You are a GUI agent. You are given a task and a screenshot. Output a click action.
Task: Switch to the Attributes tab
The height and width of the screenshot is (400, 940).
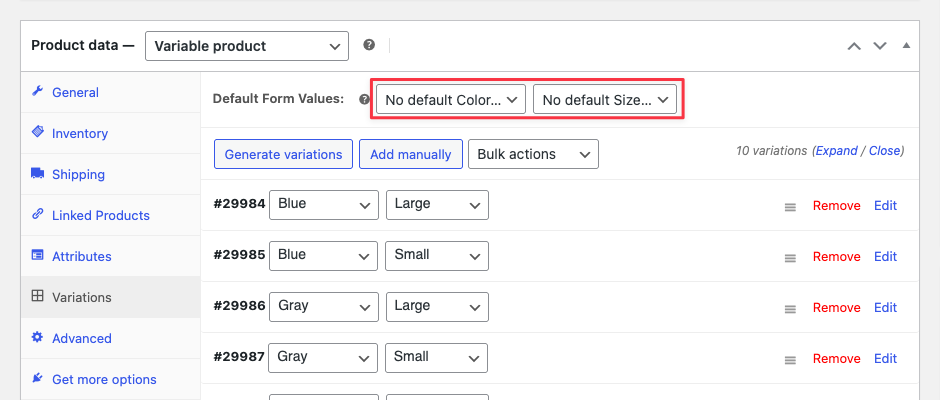point(82,256)
